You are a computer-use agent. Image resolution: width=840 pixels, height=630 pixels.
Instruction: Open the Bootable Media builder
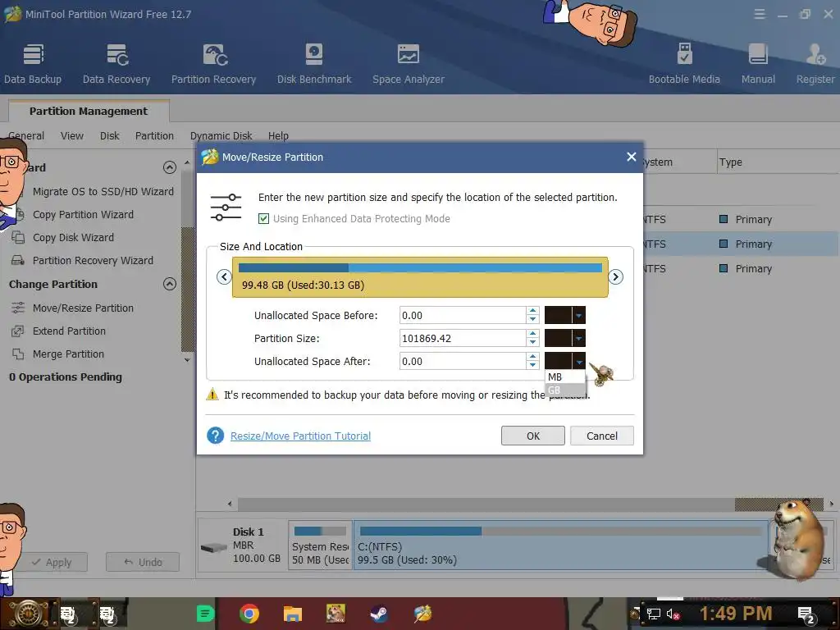(x=684, y=63)
